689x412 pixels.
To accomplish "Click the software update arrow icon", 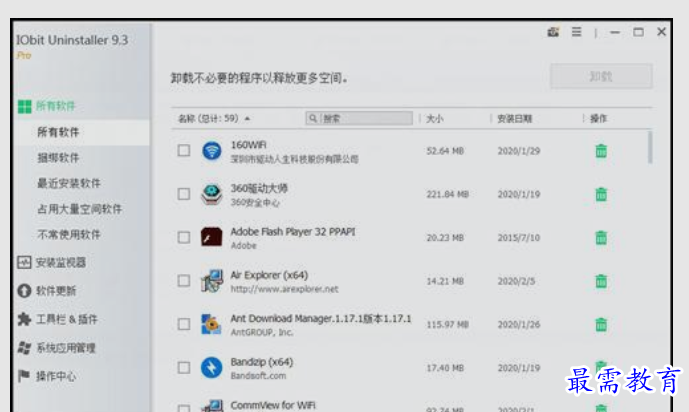I will point(24,291).
